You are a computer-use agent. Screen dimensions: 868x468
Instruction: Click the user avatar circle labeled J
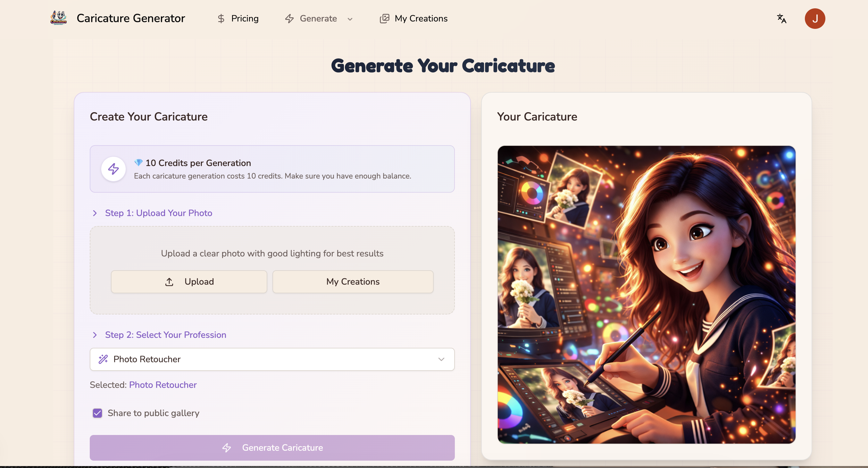tap(815, 19)
